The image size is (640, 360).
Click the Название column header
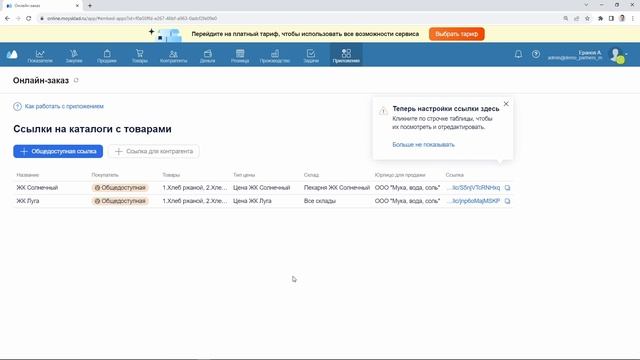[28, 175]
